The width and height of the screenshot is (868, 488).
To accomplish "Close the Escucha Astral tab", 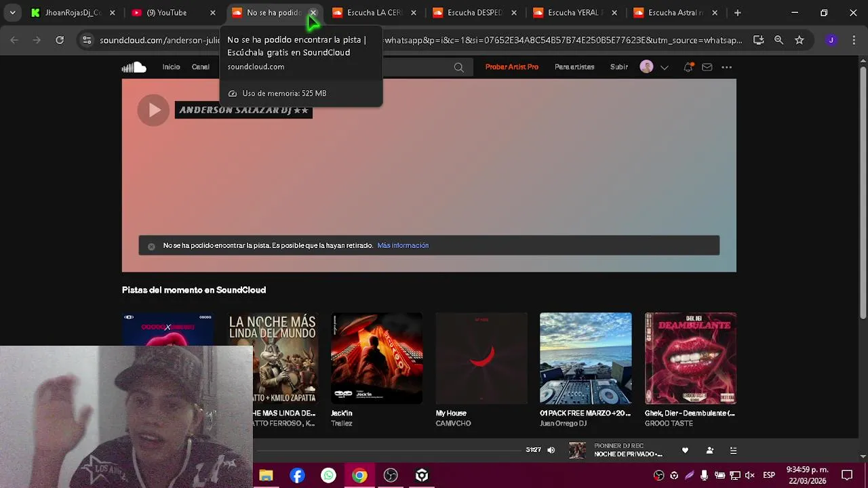I will click(x=715, y=12).
